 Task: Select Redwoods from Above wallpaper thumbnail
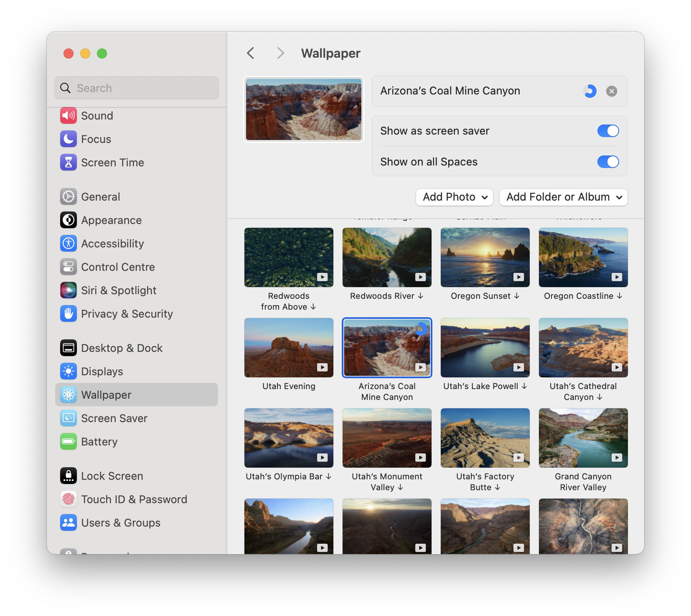289,257
